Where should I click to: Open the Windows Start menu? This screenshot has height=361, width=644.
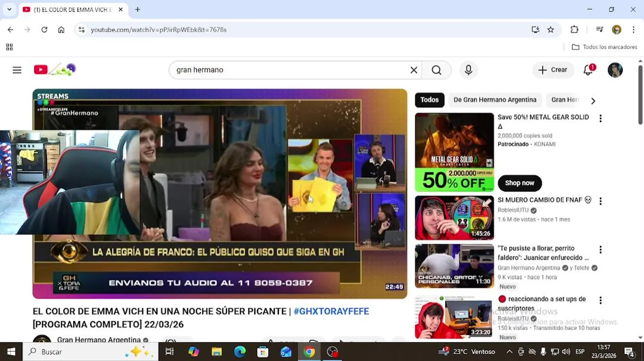[11, 352]
